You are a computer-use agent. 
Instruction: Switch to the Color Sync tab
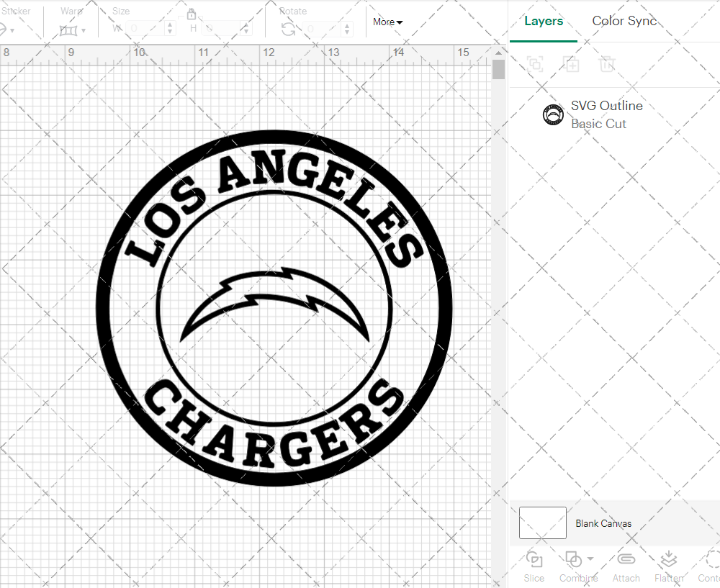point(624,21)
